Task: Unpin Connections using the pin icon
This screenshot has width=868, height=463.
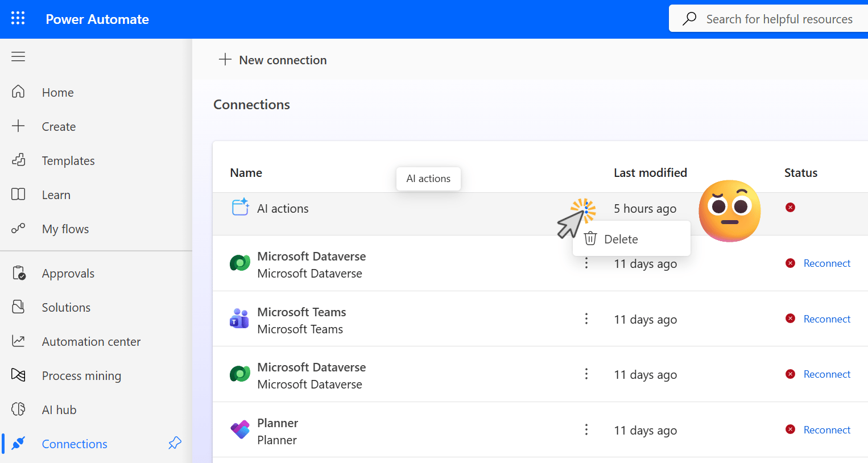Action: click(175, 443)
